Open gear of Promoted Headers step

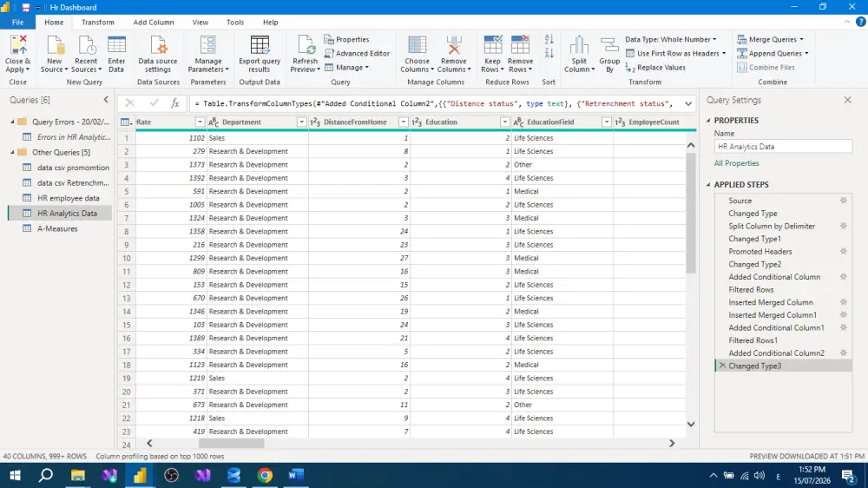tap(844, 252)
